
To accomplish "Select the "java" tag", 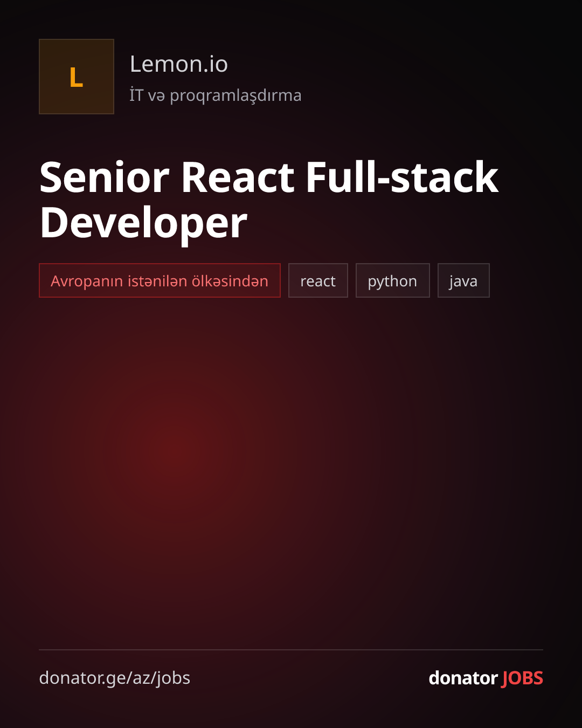I will (x=463, y=280).
